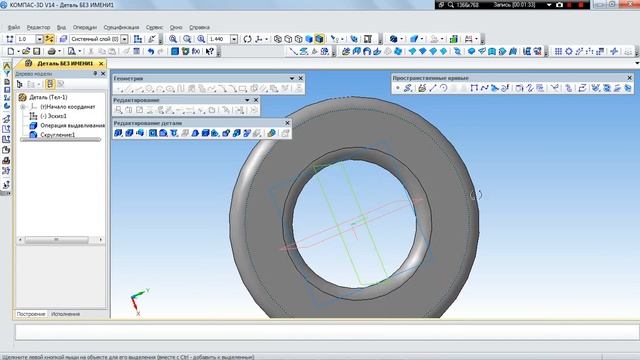Take snapshot with recorder camera icon
Viewport: 640px width, 360px height.
[560, 5]
